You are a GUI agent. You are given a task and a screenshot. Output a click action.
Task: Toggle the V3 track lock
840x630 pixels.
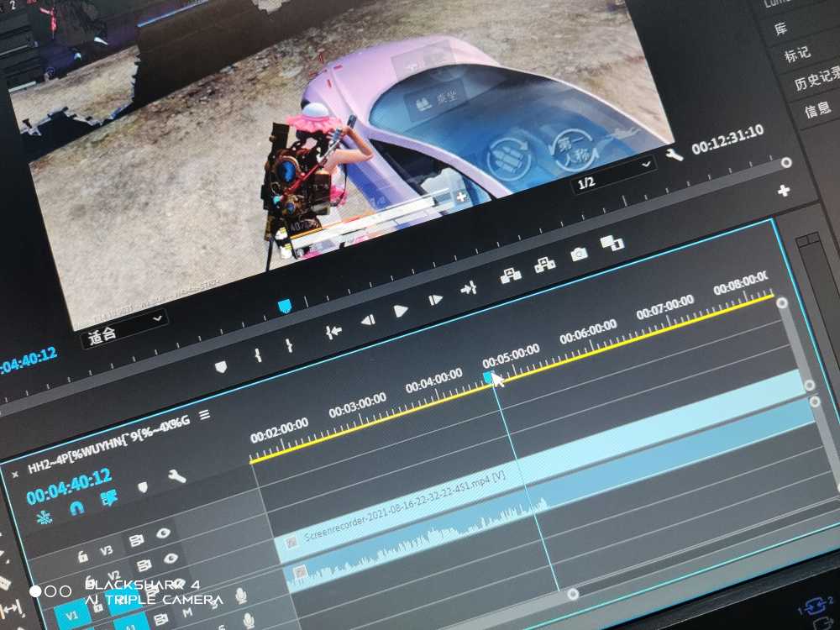[x=83, y=557]
